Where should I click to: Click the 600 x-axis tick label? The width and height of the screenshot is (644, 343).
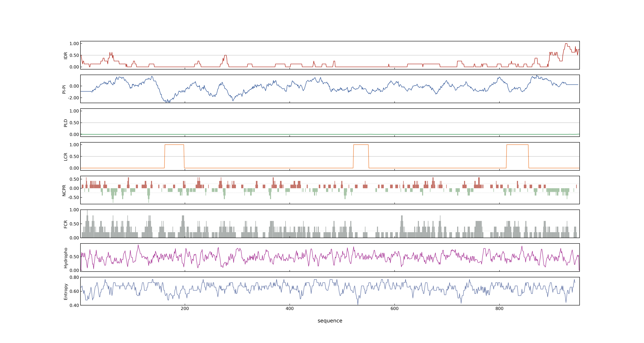(395, 309)
